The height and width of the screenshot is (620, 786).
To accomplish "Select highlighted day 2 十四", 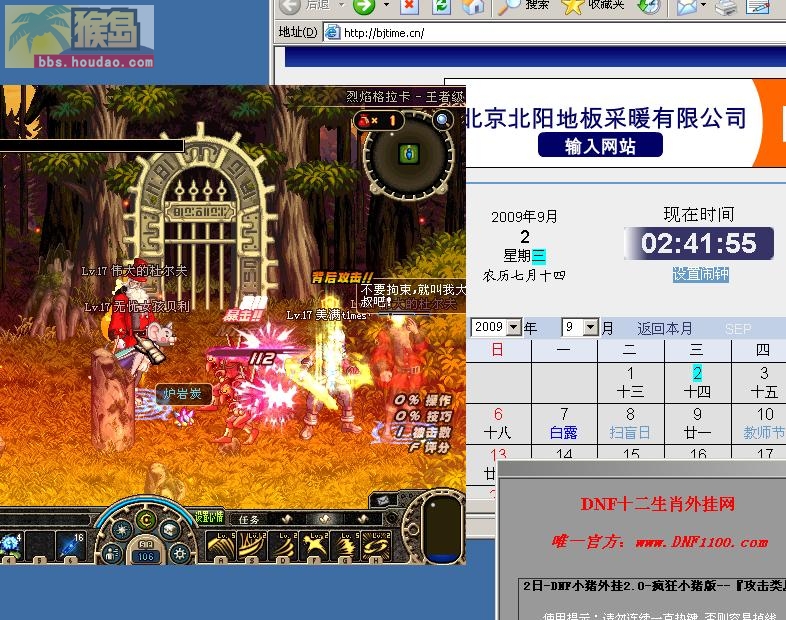I will (x=697, y=382).
